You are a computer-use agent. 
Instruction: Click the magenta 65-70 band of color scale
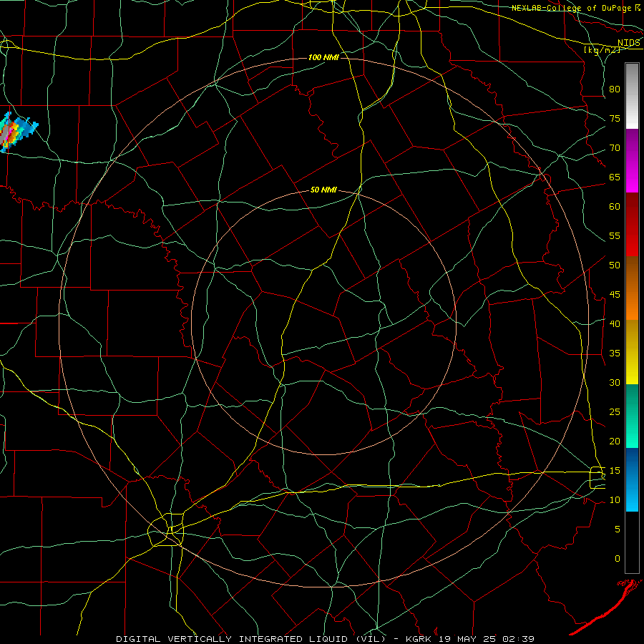[x=632, y=160]
